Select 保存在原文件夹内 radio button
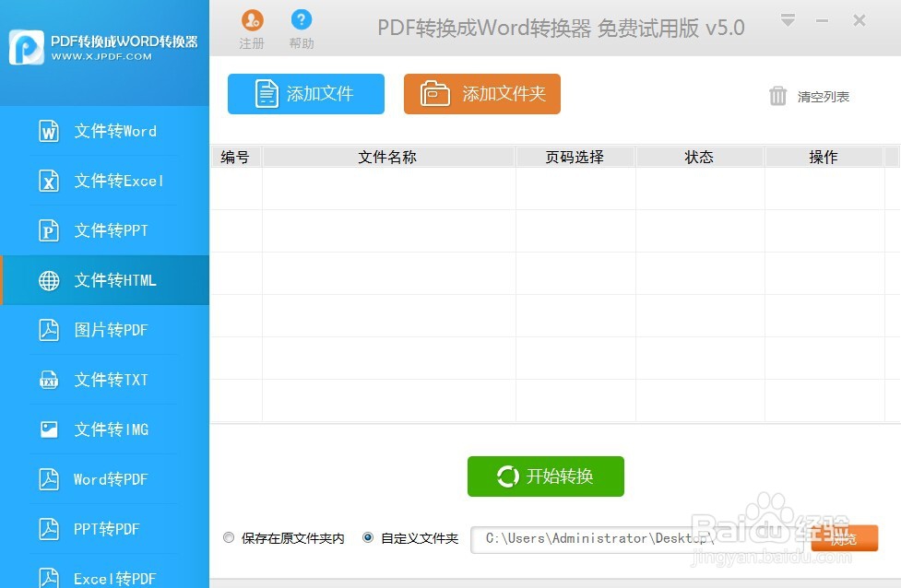 [x=229, y=537]
